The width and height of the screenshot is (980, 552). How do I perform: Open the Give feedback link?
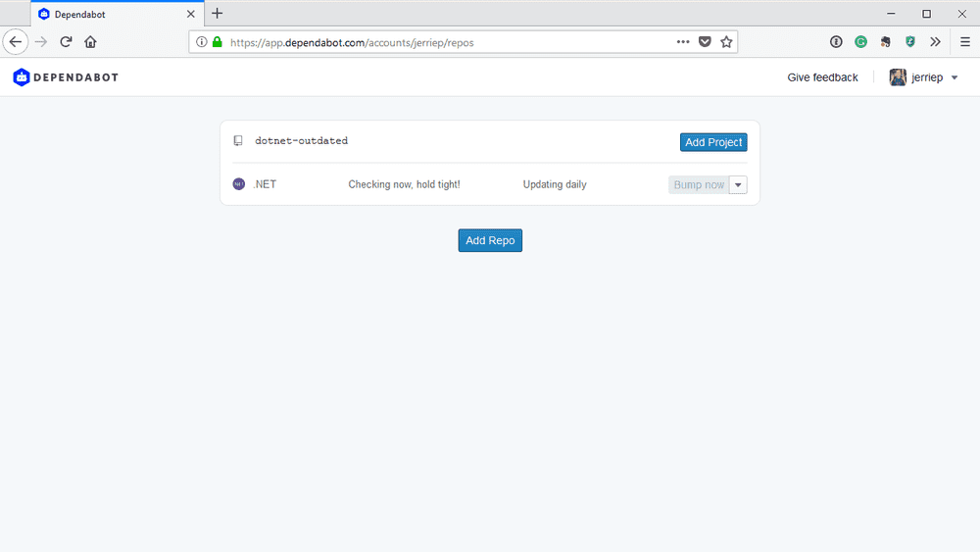(822, 77)
